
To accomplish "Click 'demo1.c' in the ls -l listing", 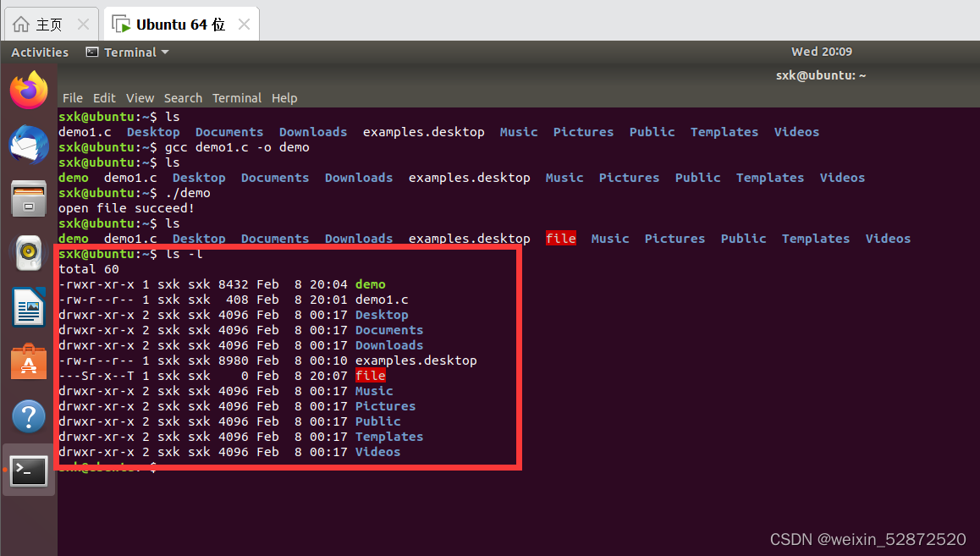I will tap(382, 300).
